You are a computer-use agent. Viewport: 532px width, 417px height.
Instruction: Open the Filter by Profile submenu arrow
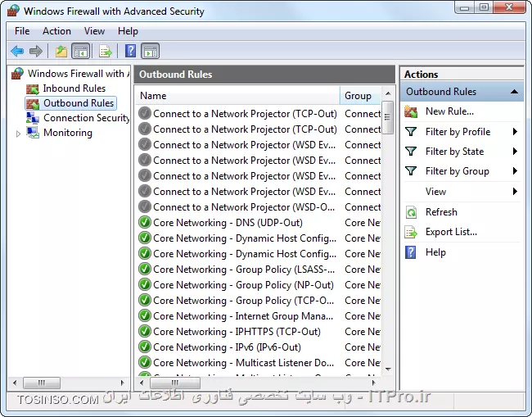coord(515,131)
